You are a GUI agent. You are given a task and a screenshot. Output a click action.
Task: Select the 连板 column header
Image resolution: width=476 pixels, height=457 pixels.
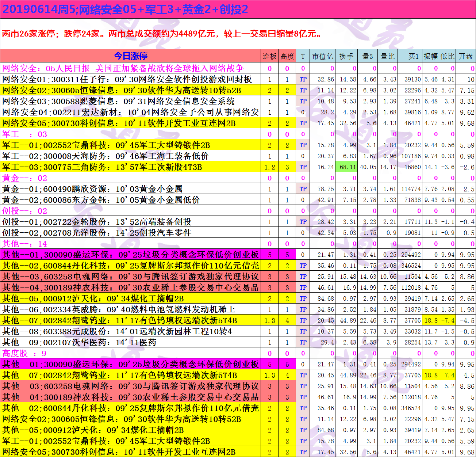point(270,56)
